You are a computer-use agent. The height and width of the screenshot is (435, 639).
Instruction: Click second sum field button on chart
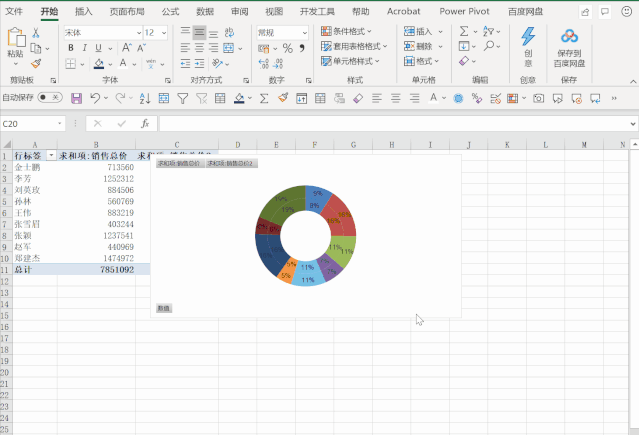pyautogui.click(x=231, y=163)
